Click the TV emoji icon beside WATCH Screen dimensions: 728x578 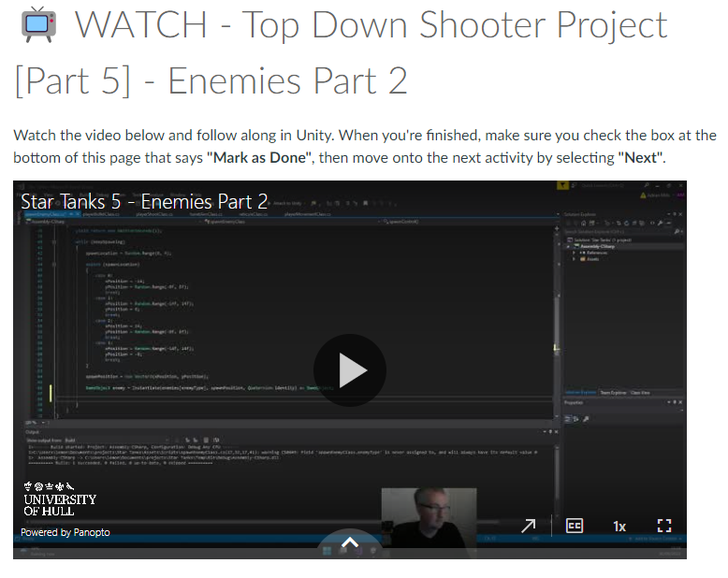[x=38, y=25]
